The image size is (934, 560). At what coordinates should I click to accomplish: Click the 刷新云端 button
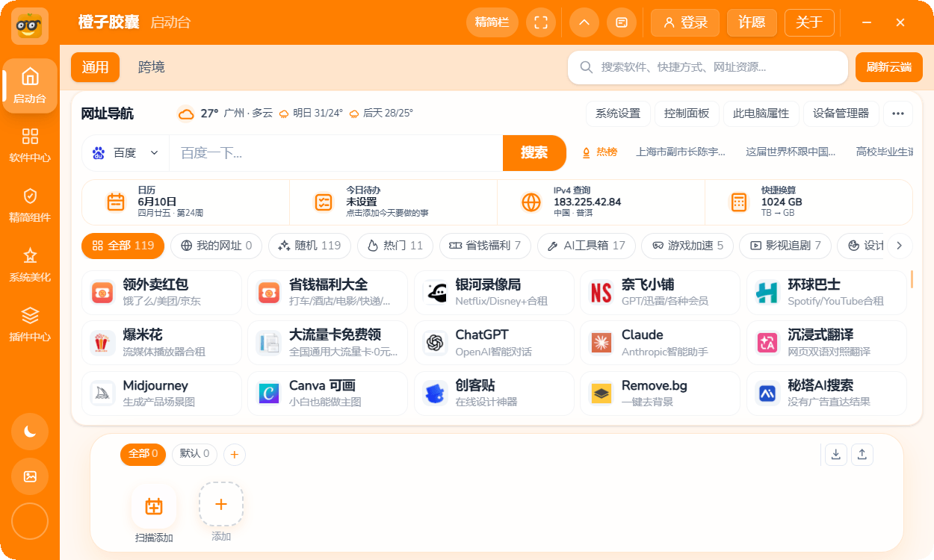pyautogui.click(x=889, y=67)
